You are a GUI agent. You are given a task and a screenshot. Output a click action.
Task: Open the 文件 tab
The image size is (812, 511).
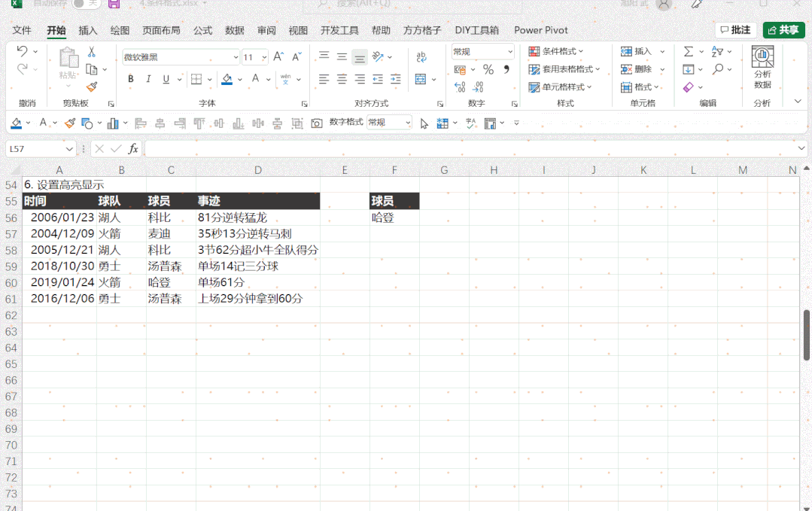click(22, 30)
